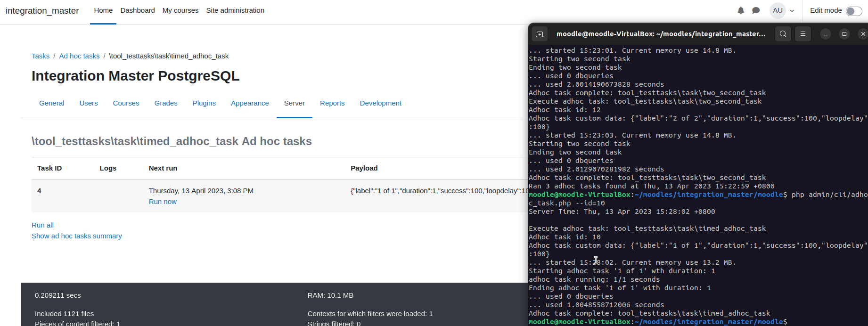
Task: Click the timed_adhoc_task Ad hoc tasks heading
Action: pos(172,141)
